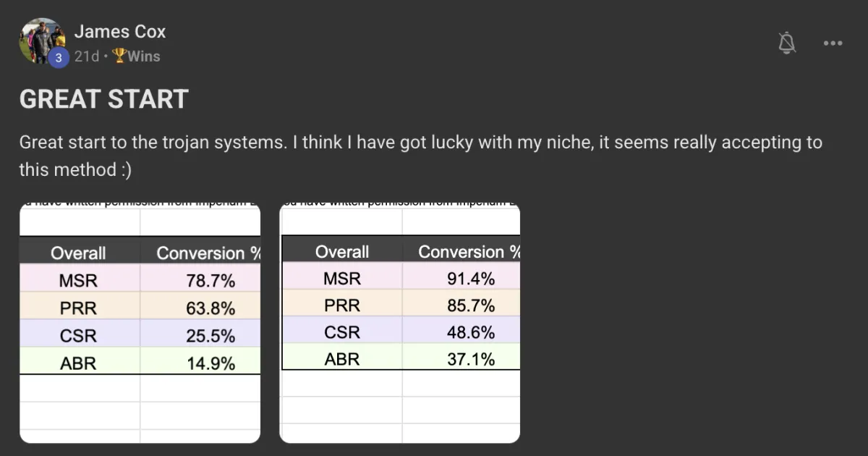Open James Cox's profile avatar

click(42, 41)
